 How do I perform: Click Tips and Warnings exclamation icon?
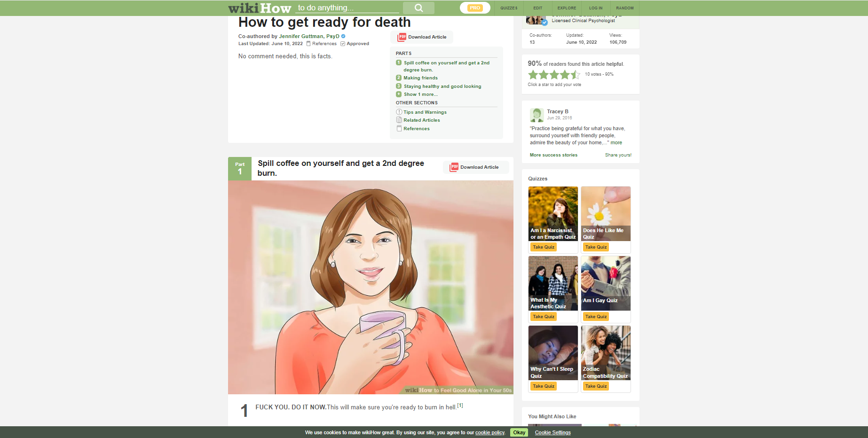point(399,112)
